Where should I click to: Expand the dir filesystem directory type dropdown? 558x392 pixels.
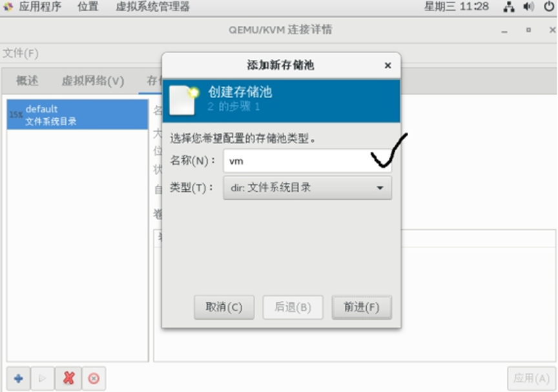[x=307, y=188]
